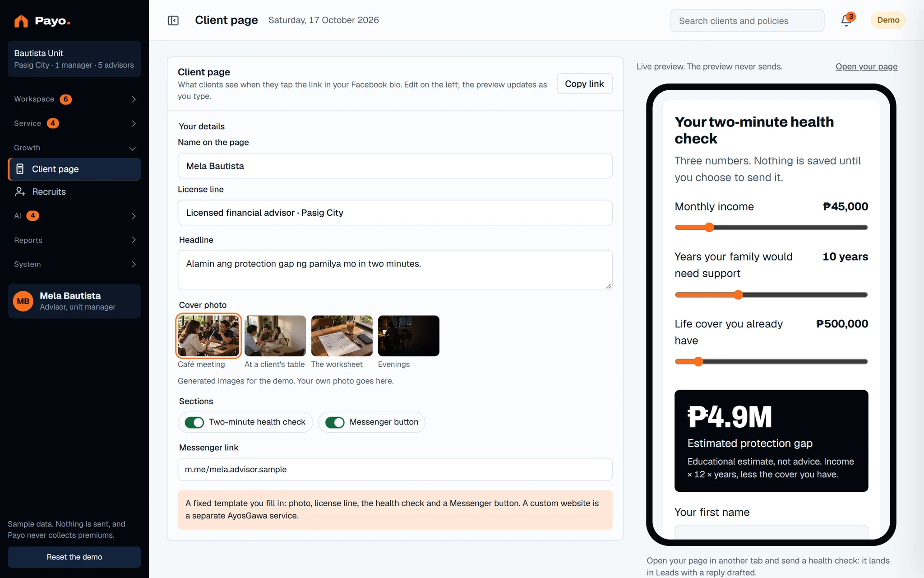Image resolution: width=924 pixels, height=578 pixels.
Task: Collapse the Growth section chevron
Action: click(x=133, y=148)
